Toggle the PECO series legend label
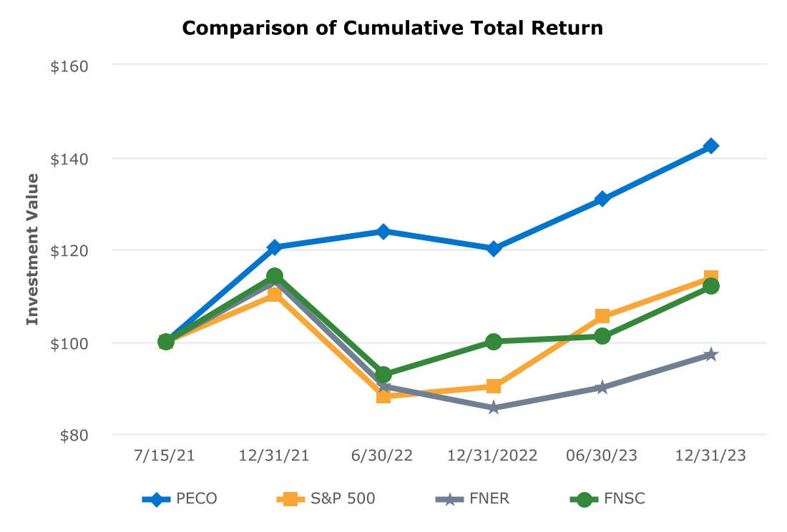Viewport: 787px width, 532px height. coord(197,499)
